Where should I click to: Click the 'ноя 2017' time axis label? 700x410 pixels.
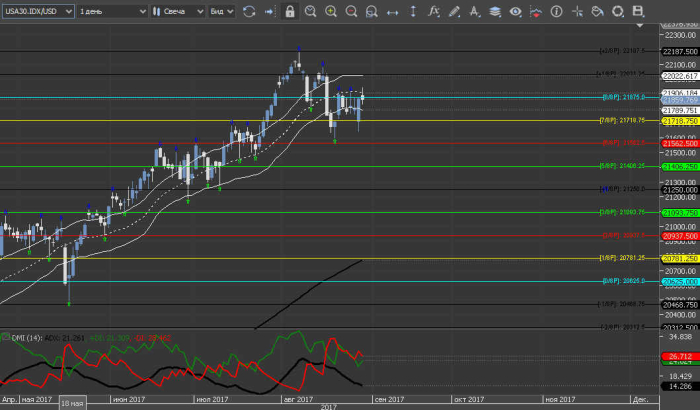[560, 399]
